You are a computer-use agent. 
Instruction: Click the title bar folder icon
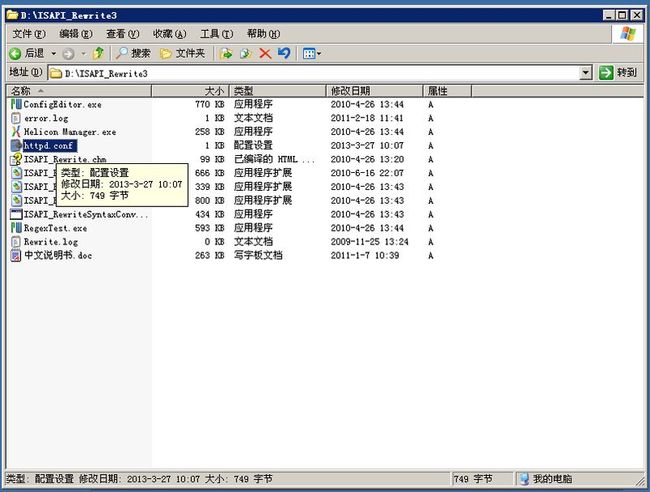pyautogui.click(x=12, y=15)
